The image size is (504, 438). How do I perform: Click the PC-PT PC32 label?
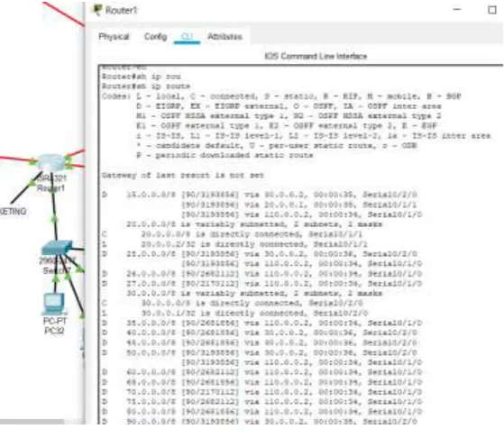point(55,325)
